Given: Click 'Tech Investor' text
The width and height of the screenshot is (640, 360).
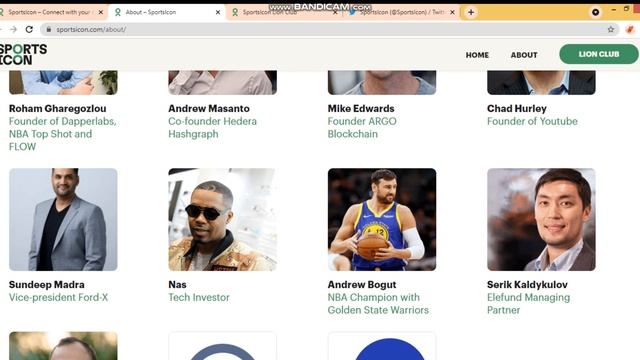Looking at the screenshot, I should (x=199, y=297).
